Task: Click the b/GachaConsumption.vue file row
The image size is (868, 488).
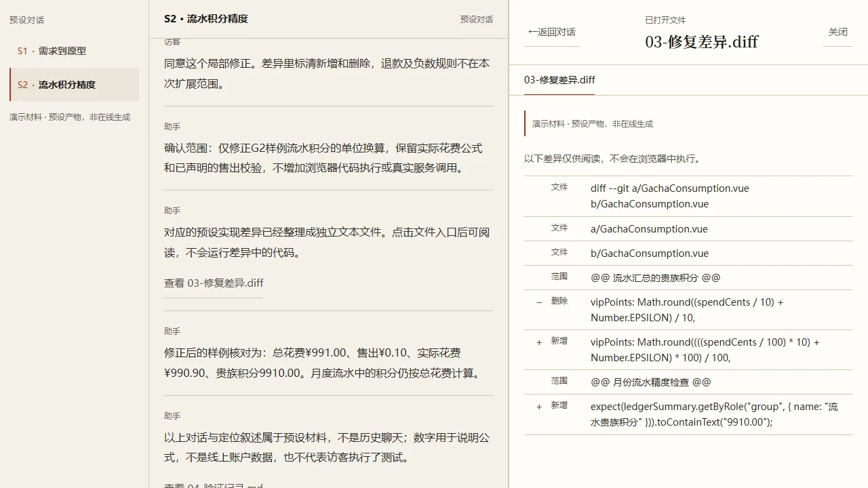Action: (688, 253)
